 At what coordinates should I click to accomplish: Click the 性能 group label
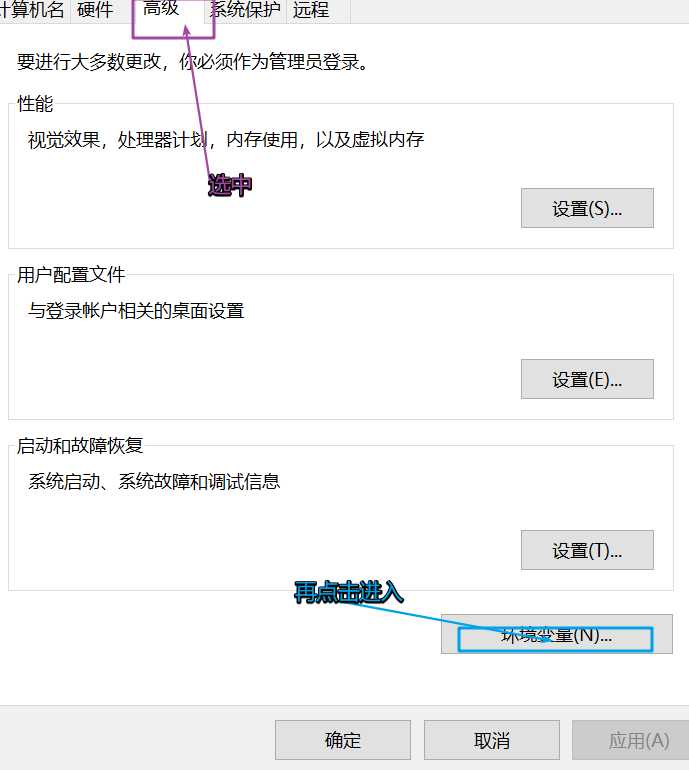[35, 104]
